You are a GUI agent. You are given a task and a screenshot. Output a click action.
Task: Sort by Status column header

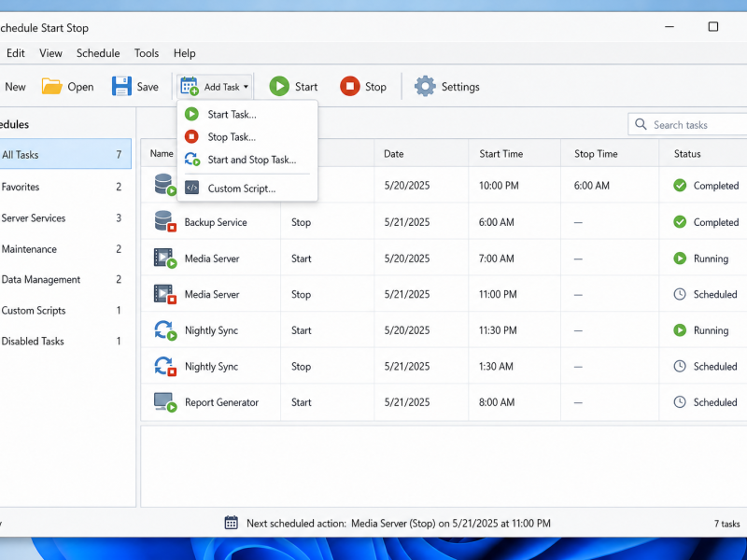[x=687, y=153]
